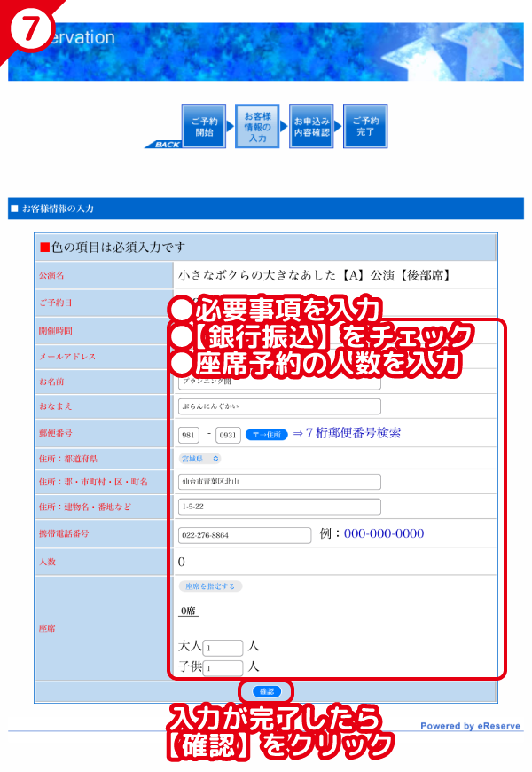532x772 pixels.
Task: Click the 1-5-22 building address field
Action: [x=278, y=507]
